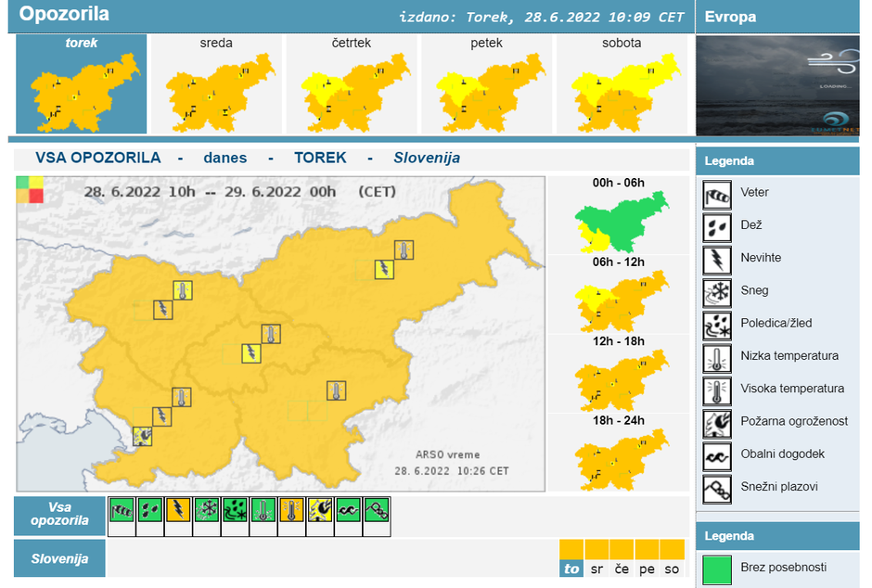872x588 pixels.
Task: Select the rain warning filter icon
Action: coord(150,510)
